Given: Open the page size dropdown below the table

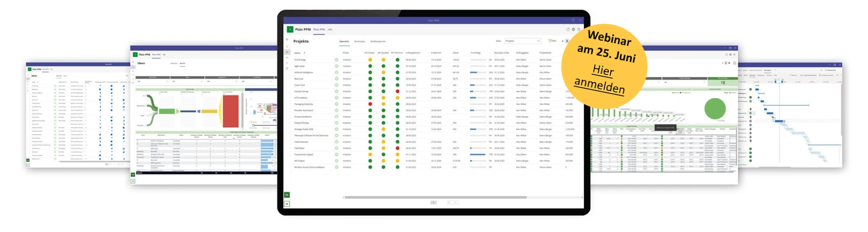Looking at the screenshot, I should pos(452,202).
